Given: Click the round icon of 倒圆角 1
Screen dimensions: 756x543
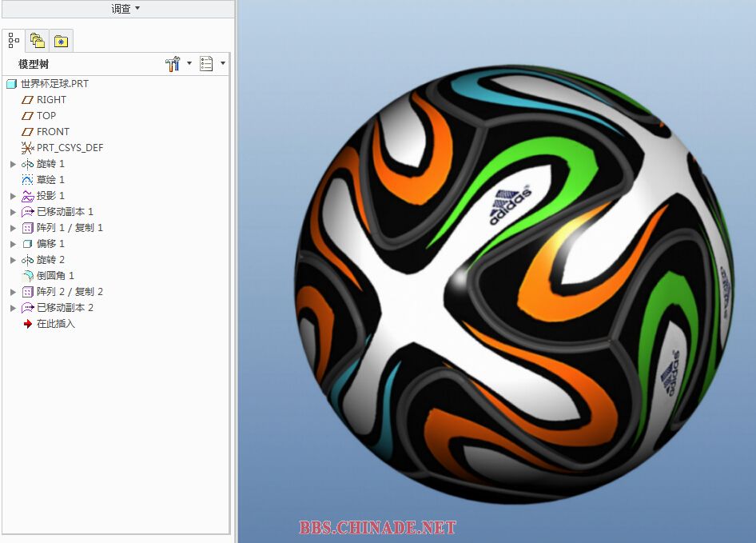Looking at the screenshot, I should (27, 276).
